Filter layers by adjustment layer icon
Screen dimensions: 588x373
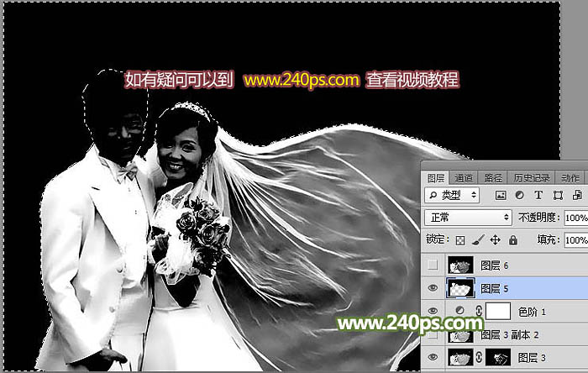point(519,195)
